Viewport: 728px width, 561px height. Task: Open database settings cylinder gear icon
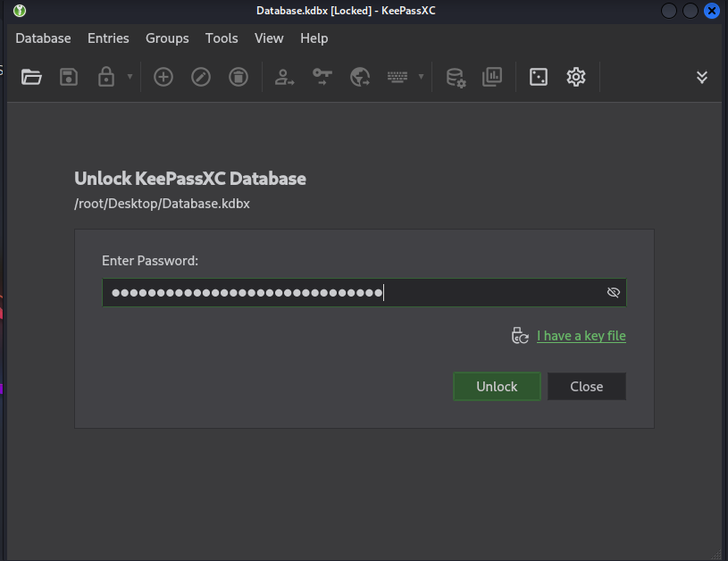456,78
